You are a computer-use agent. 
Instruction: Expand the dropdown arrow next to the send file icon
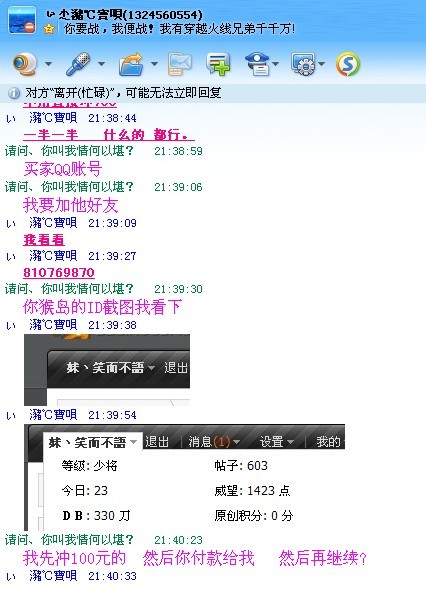click(x=154, y=64)
